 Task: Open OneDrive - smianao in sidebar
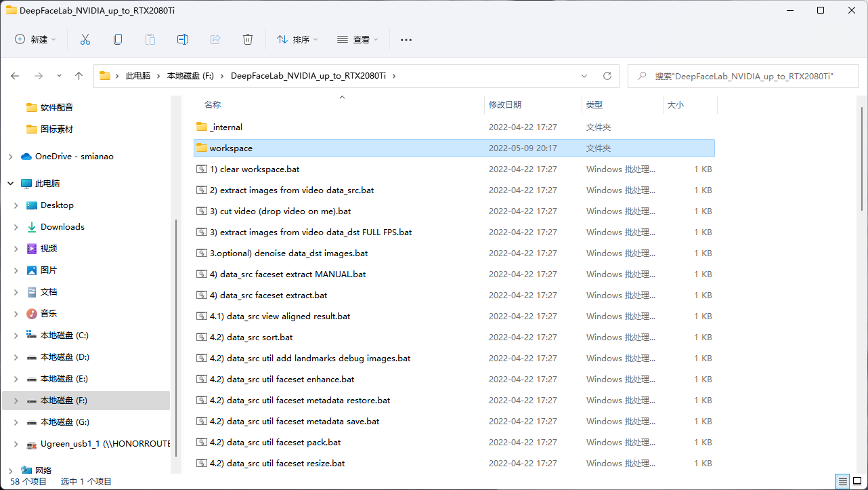click(74, 156)
